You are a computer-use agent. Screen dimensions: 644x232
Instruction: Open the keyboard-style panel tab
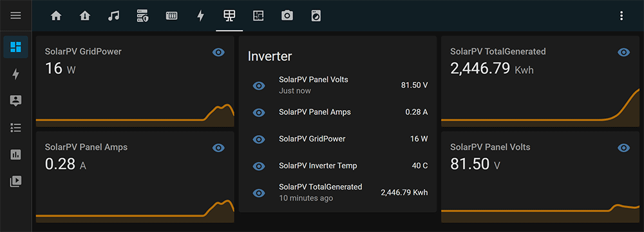[x=171, y=15]
